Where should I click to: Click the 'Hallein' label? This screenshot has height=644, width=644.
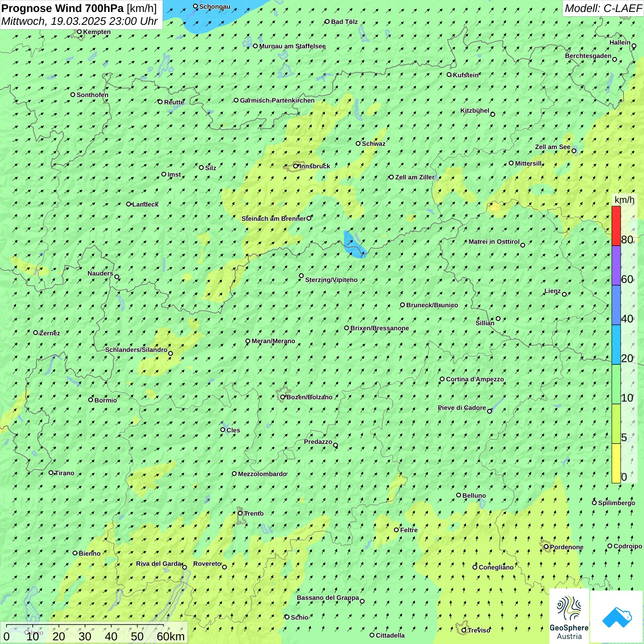620,42
